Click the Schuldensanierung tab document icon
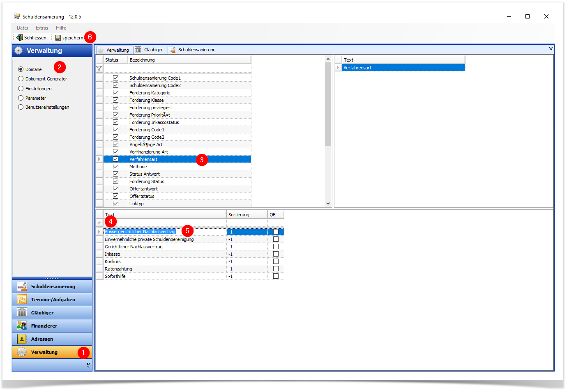Viewport: 569px width, 392px height. coord(173,50)
